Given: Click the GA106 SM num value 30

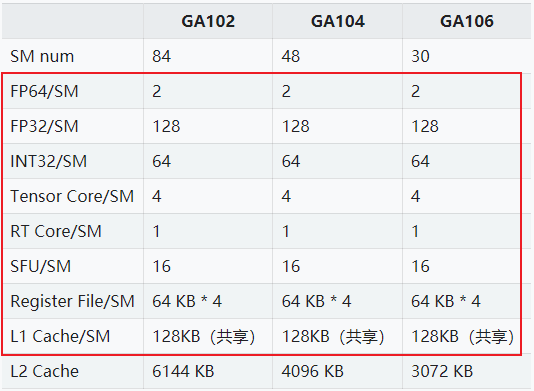Looking at the screenshot, I should (x=420, y=56).
